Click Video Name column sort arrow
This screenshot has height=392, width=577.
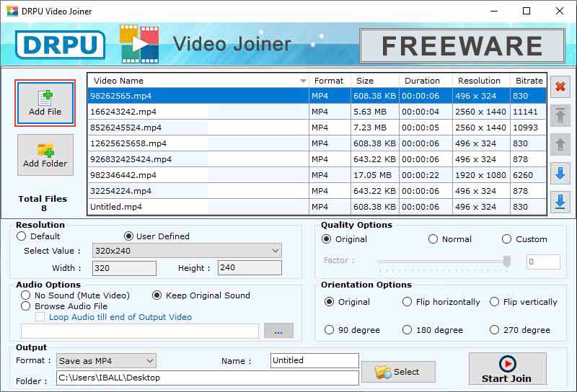tap(303, 81)
